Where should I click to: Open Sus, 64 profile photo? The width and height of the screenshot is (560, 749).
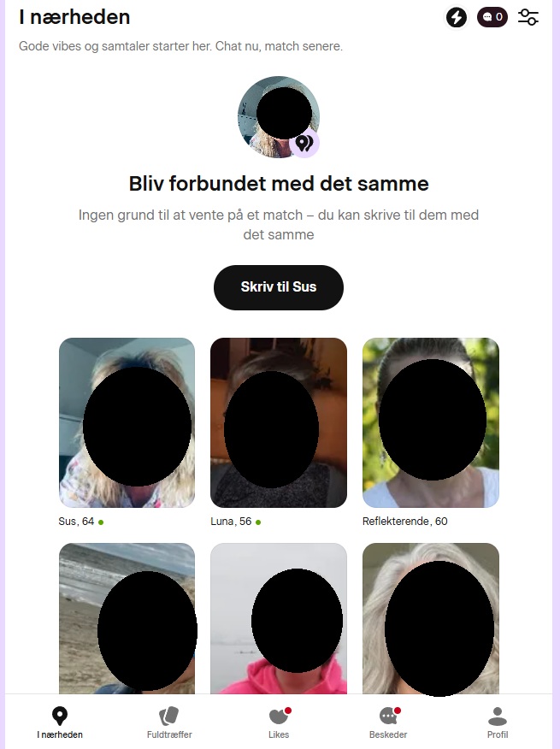coord(127,422)
